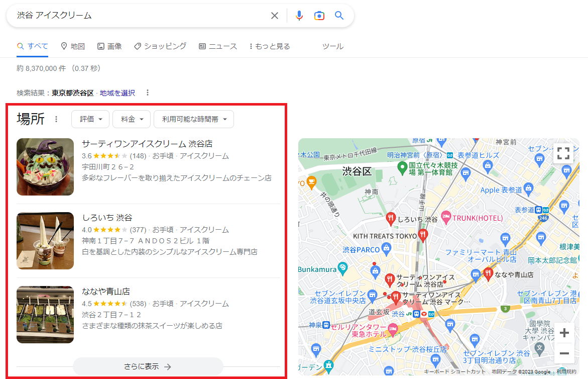Open the ニュース tab
The width and height of the screenshot is (588, 379).
coord(218,46)
